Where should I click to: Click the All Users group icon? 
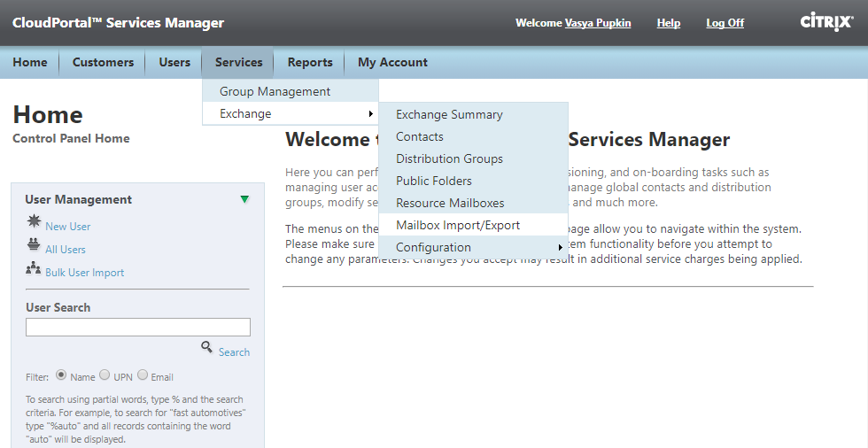click(x=34, y=245)
